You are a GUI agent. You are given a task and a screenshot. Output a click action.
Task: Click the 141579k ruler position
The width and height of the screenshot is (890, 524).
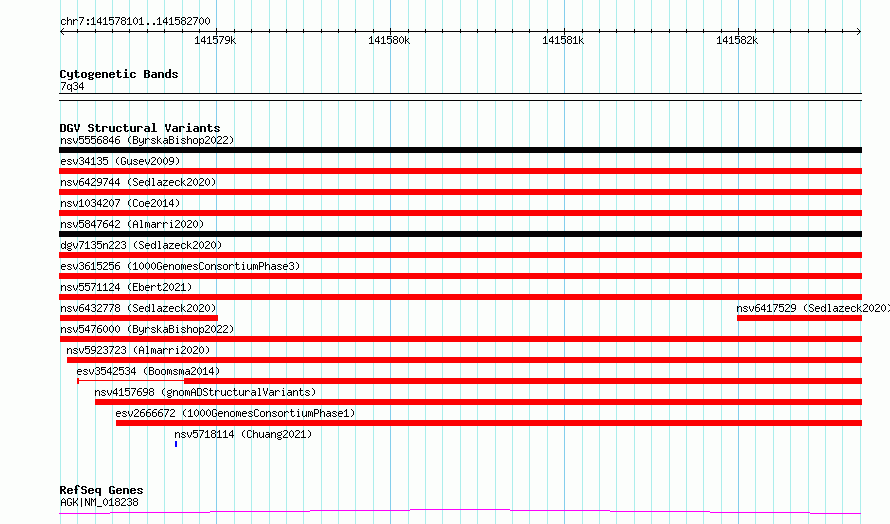pos(215,40)
